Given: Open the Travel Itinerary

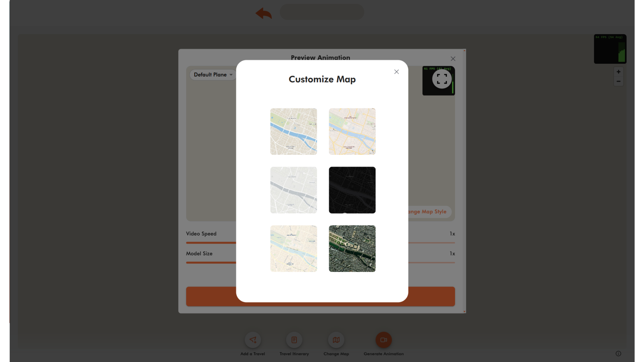Looking at the screenshot, I should coord(294,340).
